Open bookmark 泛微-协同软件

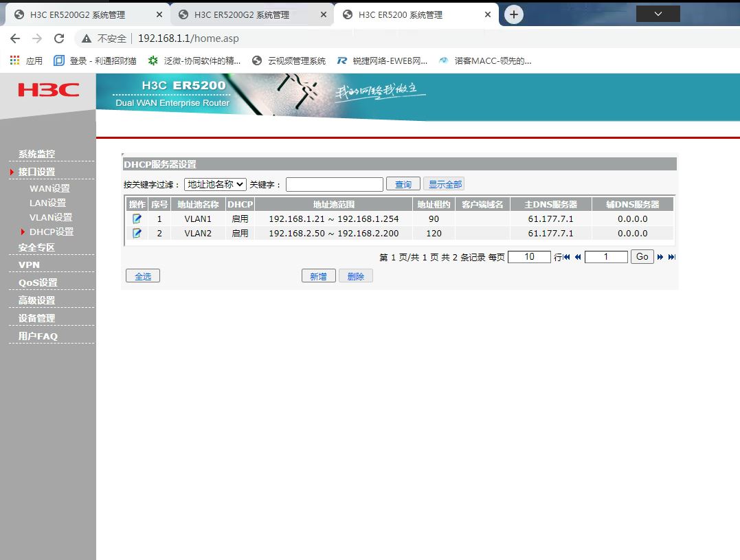[x=194, y=60]
